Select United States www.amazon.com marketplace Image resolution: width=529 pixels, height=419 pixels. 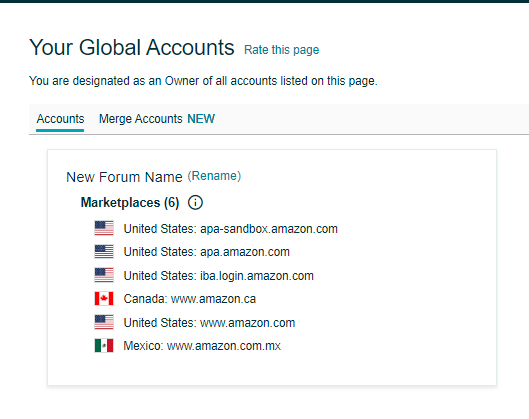coord(209,323)
